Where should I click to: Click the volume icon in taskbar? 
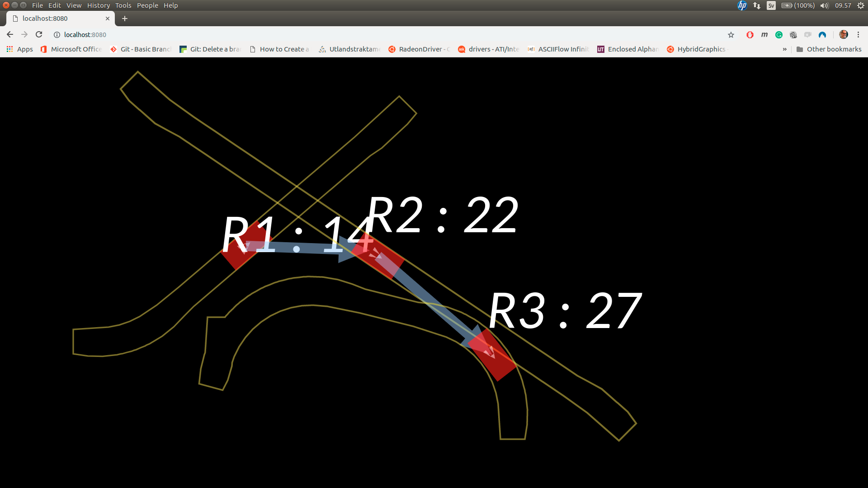click(x=825, y=5)
